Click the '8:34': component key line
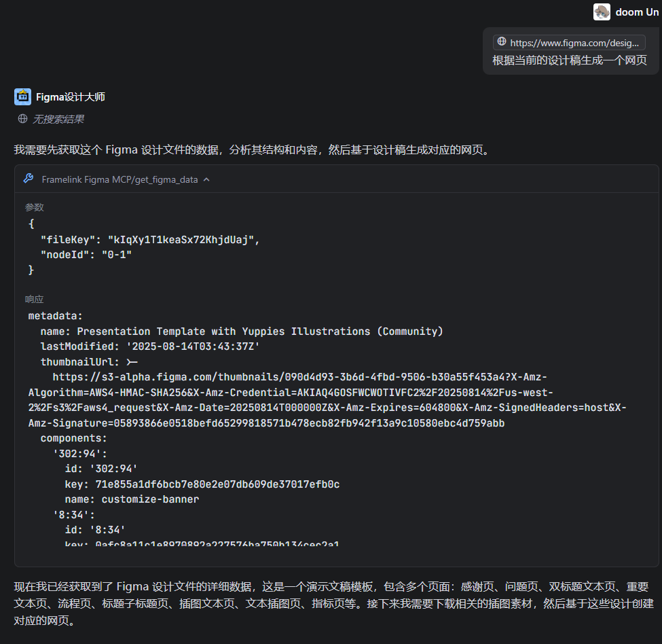Viewport: 662px width, 644px height. 74,515
